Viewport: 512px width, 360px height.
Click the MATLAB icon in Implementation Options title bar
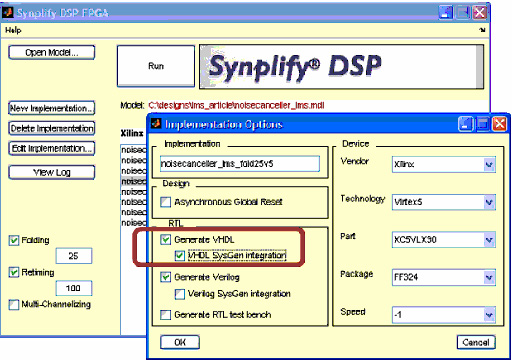pyautogui.click(x=156, y=124)
